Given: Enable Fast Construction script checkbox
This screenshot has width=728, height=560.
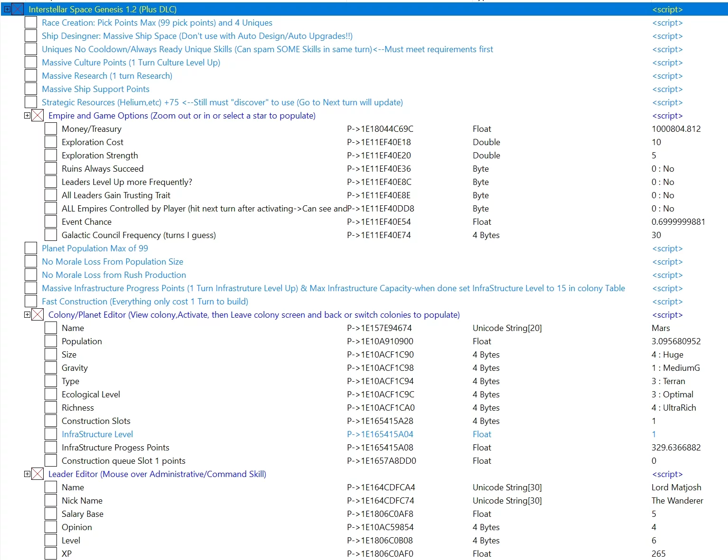Looking at the screenshot, I should [x=31, y=302].
